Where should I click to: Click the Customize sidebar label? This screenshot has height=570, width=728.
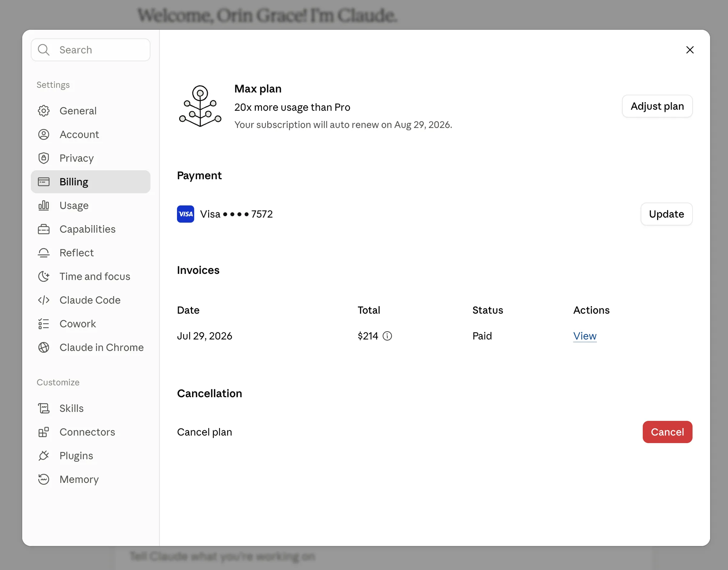pos(58,383)
